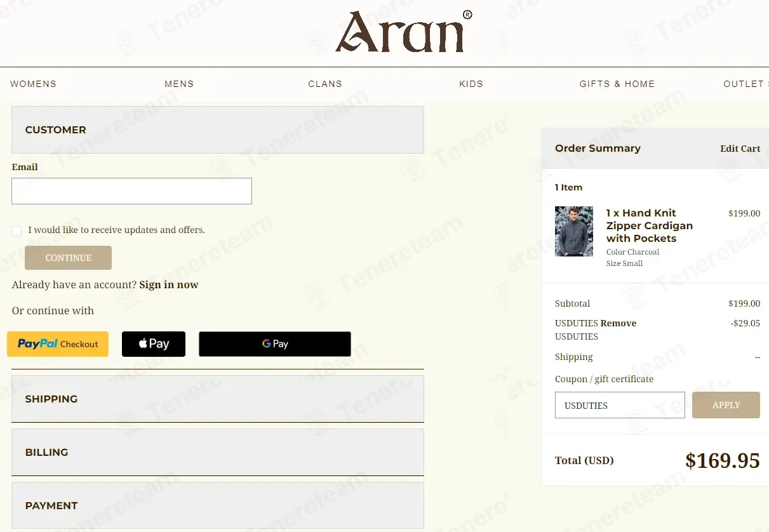This screenshot has height=532, width=769.
Task: Choose the Google Pay button
Action: tap(275, 343)
